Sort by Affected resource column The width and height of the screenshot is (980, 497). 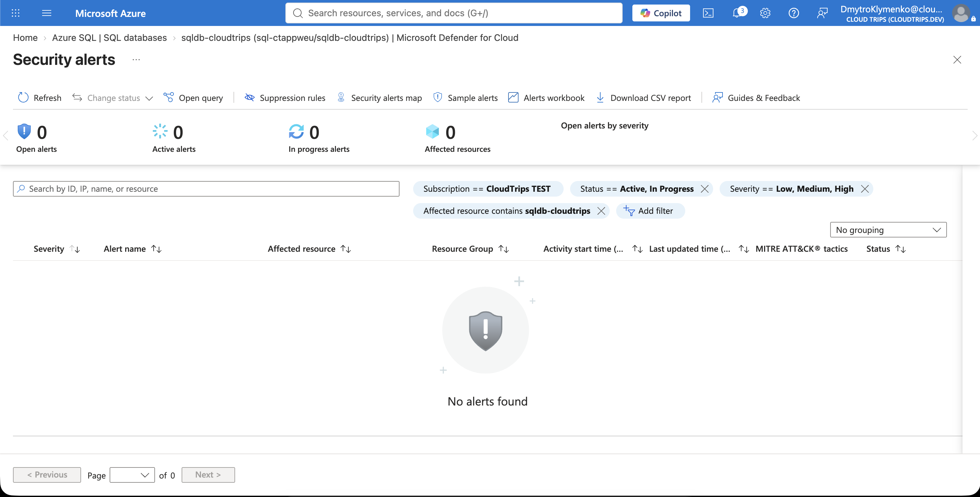tap(309, 249)
